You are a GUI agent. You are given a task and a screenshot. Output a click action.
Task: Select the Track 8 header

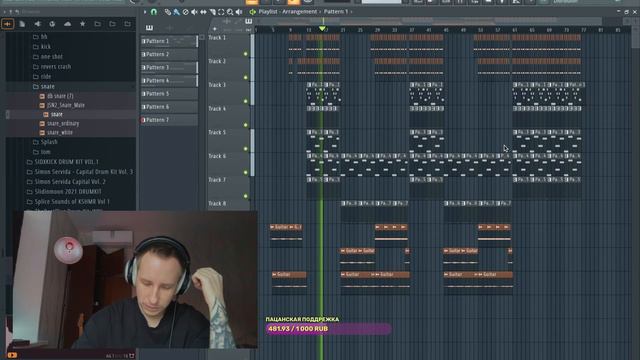[229, 205]
